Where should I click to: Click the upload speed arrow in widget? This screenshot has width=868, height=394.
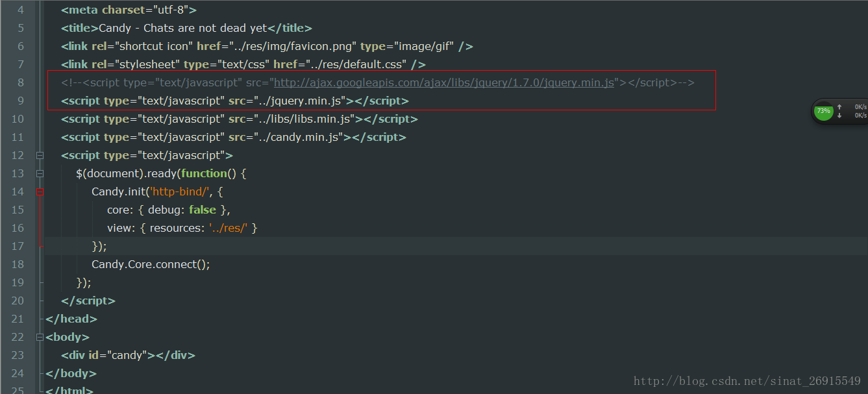coord(839,106)
